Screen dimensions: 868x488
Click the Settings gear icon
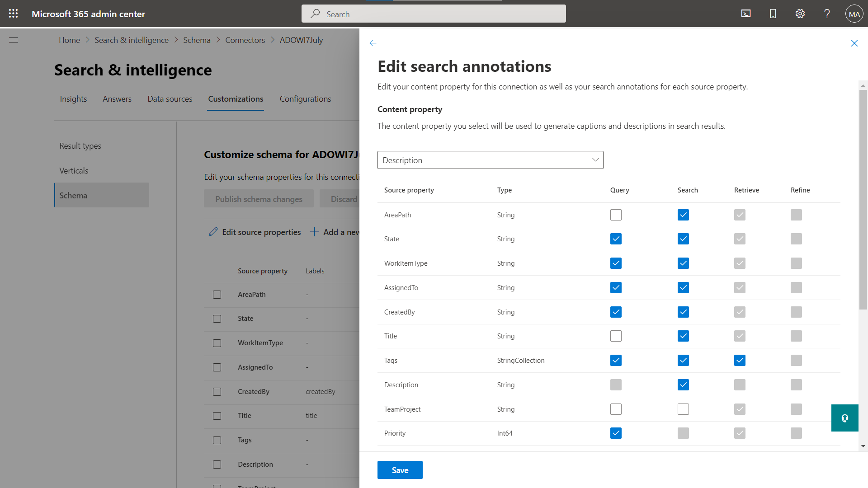799,13
